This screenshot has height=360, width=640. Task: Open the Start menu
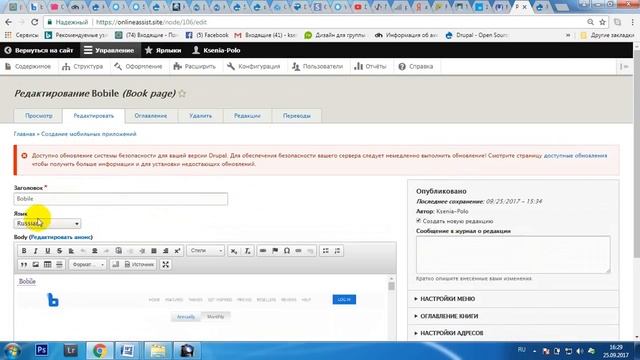(12, 351)
